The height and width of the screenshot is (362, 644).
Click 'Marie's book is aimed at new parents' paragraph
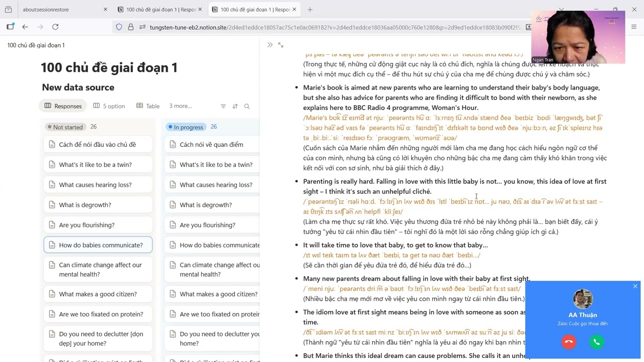(451, 98)
